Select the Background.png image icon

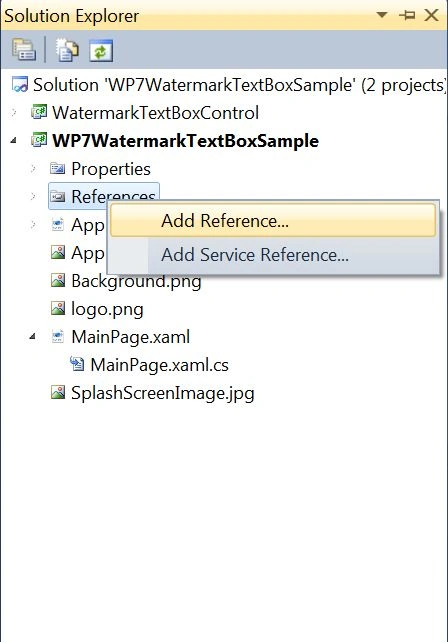point(58,280)
